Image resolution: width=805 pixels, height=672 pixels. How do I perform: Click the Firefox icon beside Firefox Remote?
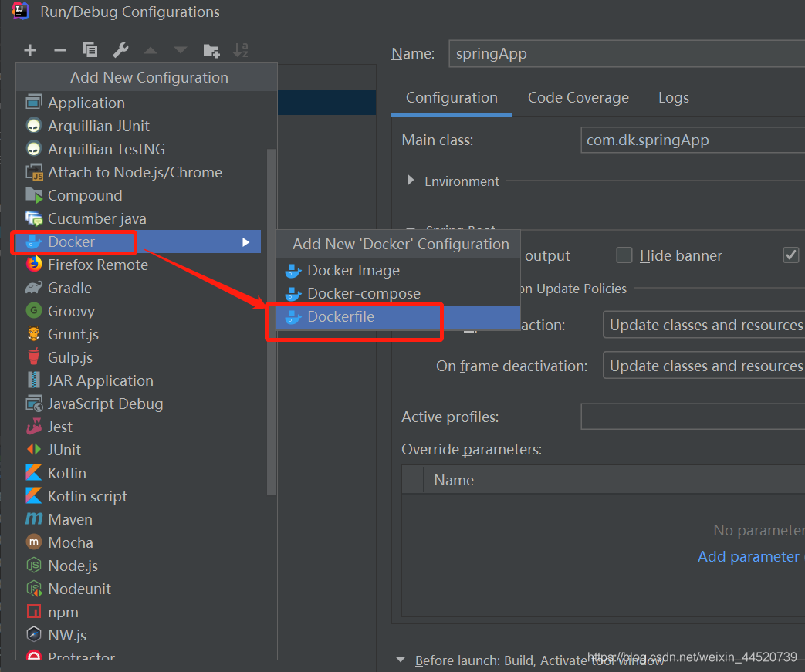click(34, 265)
